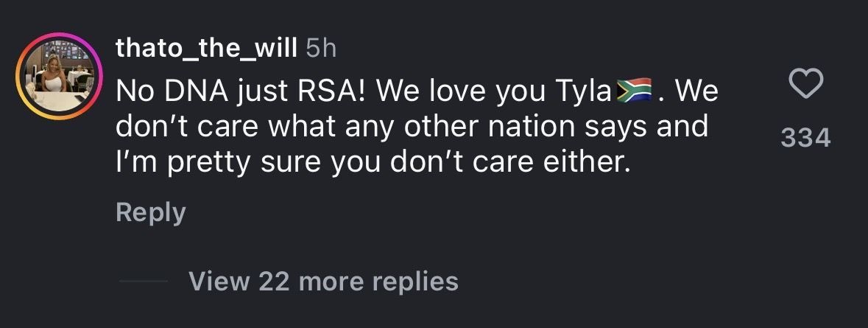
Task: Click the word "replies" in the view-more link
Action: tap(415, 281)
